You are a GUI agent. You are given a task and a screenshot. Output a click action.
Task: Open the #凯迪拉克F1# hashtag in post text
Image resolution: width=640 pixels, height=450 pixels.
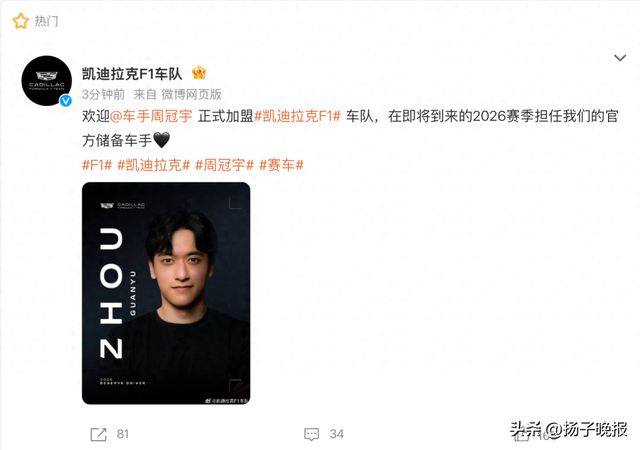pos(297,116)
